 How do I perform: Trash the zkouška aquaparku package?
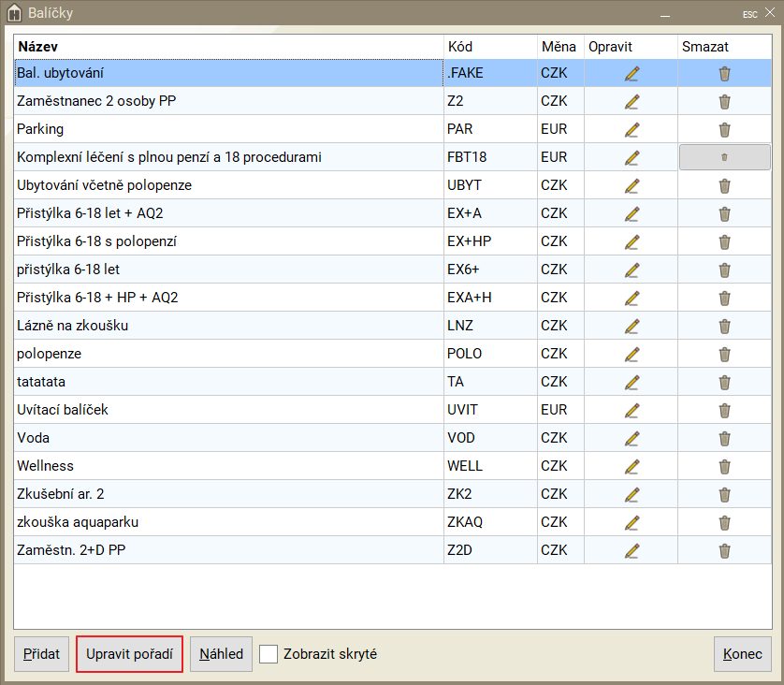coord(724,522)
